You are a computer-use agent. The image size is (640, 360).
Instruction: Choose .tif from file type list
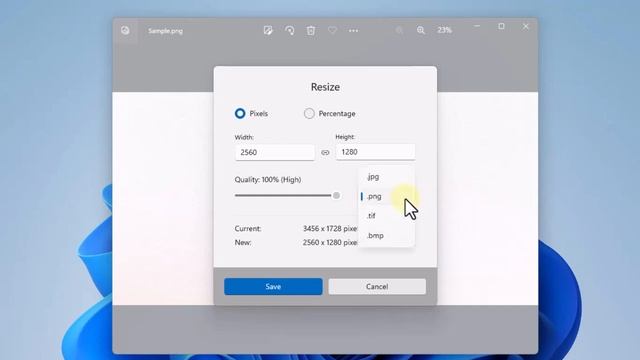tap(386, 216)
